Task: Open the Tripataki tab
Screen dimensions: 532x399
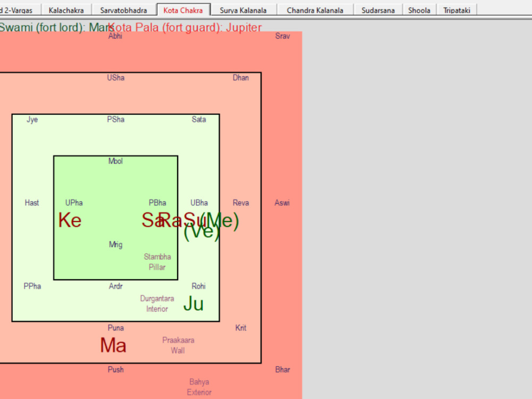Action: point(456,10)
